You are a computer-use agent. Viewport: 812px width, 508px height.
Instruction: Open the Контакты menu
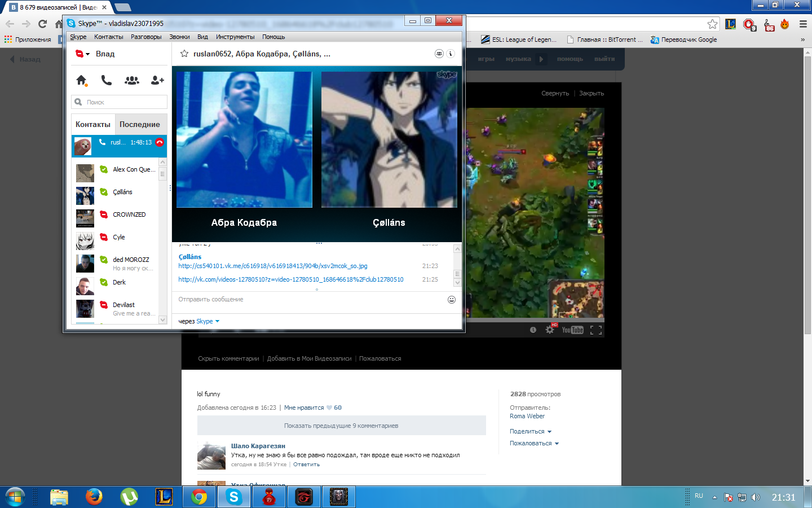(x=109, y=37)
